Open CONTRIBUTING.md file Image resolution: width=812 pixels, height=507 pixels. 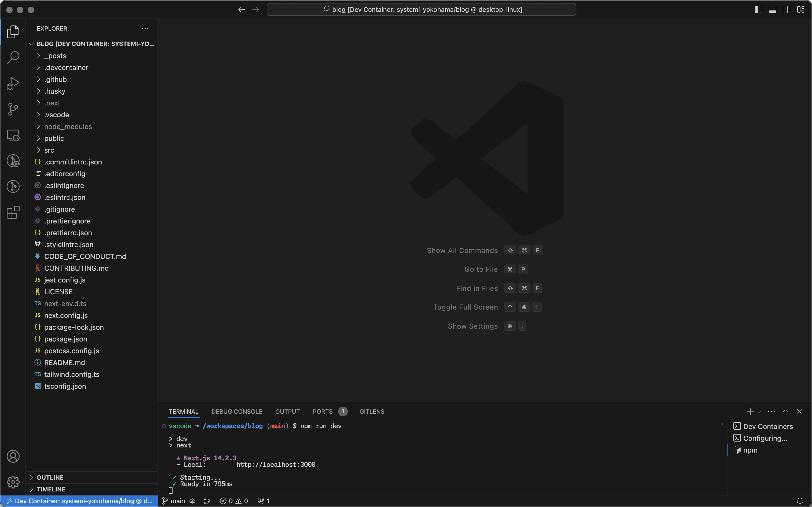coord(92,268)
